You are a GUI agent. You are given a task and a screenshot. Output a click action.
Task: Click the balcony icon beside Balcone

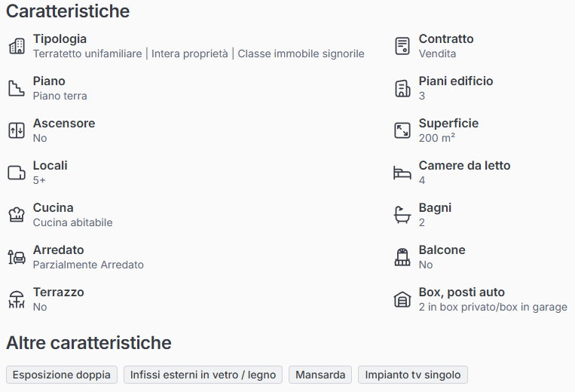pos(402,257)
